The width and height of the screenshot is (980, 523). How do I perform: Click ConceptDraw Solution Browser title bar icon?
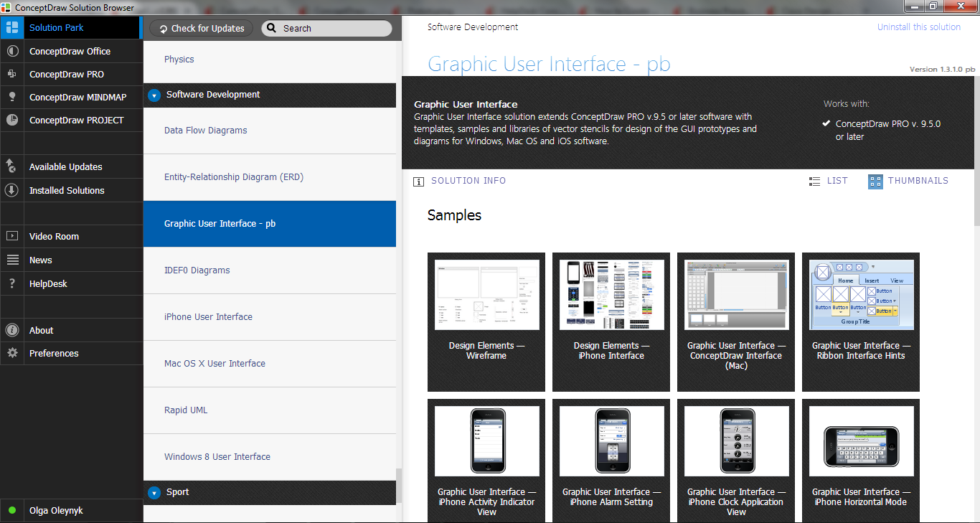[6, 7]
